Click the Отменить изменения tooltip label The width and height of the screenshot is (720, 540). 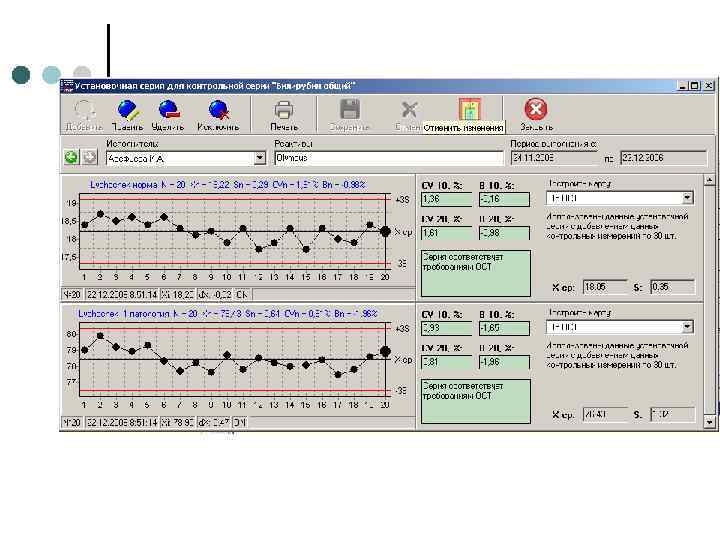click(x=463, y=128)
